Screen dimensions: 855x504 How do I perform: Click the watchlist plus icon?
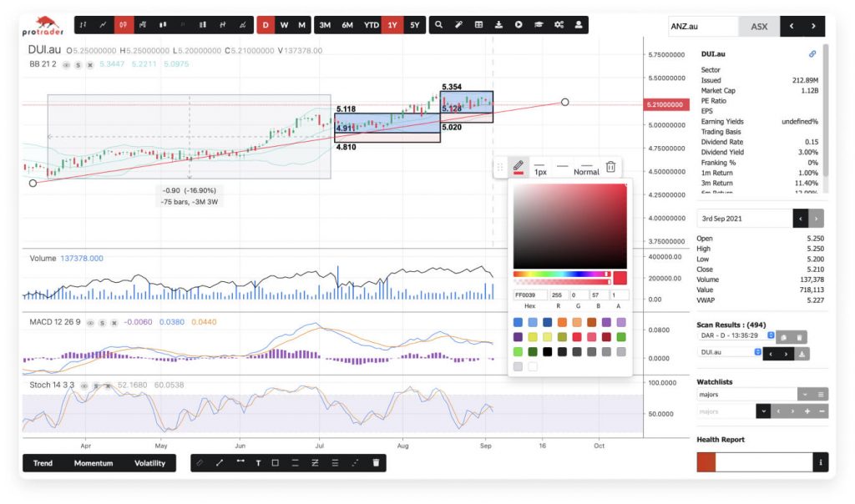(x=807, y=411)
